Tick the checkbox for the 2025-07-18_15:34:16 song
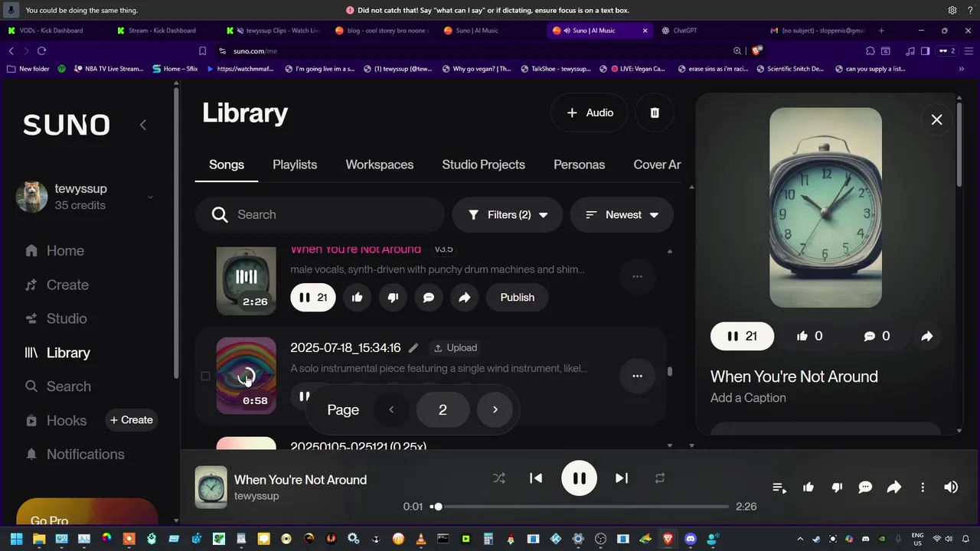Viewport: 980px width, 551px height. (x=205, y=376)
